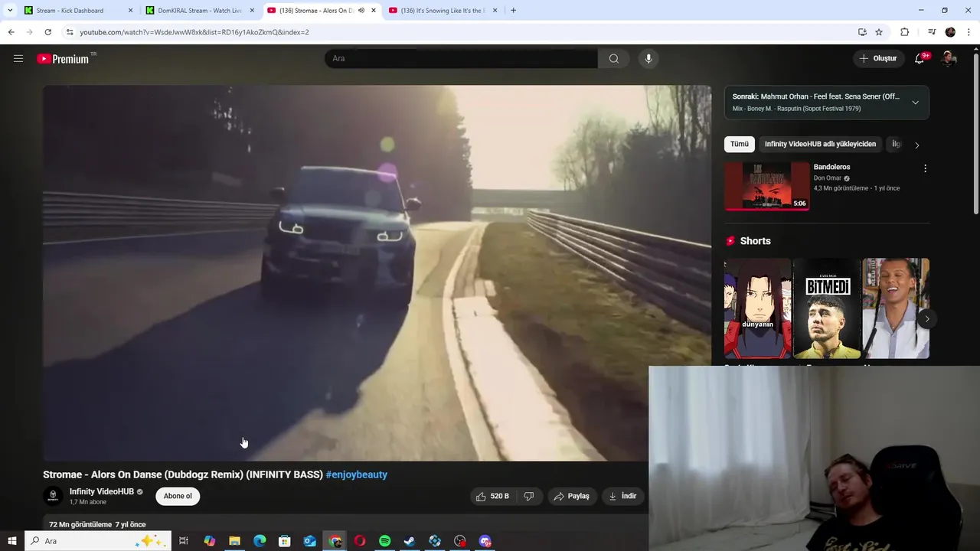Click the İndir download button
The height and width of the screenshot is (551, 980).
[623, 496]
